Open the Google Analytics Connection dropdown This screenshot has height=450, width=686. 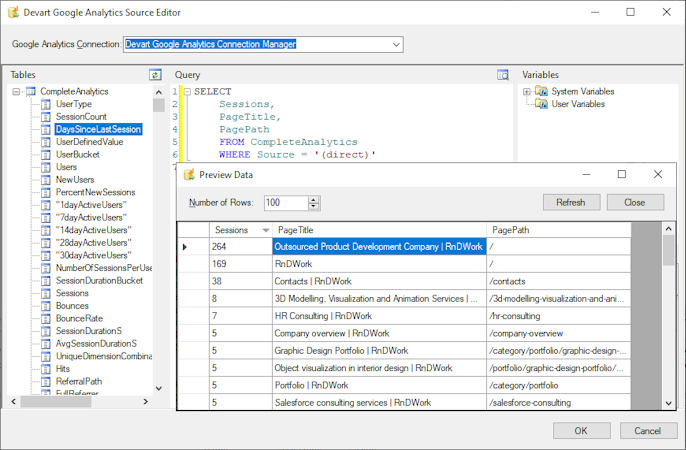396,44
